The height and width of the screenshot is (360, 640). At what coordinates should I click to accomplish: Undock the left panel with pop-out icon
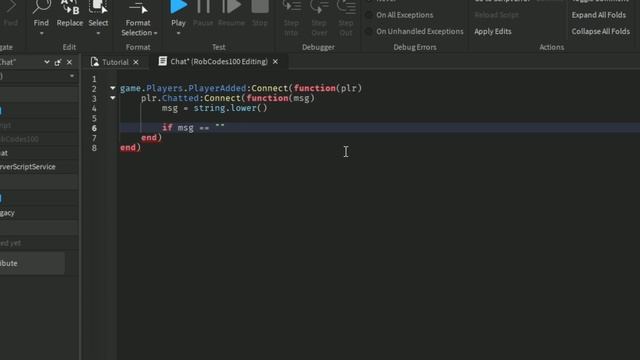pos(58,62)
